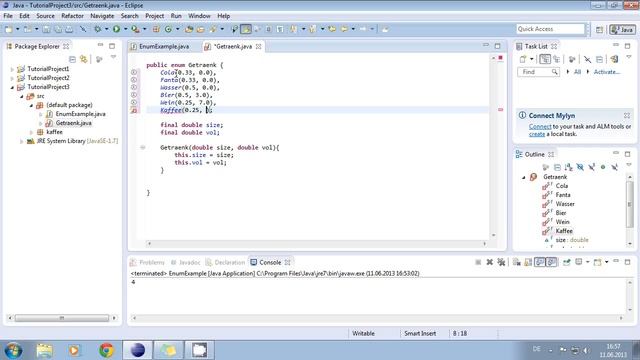Open the Source menu
This screenshot has height=360, width=640.
coord(45,16)
